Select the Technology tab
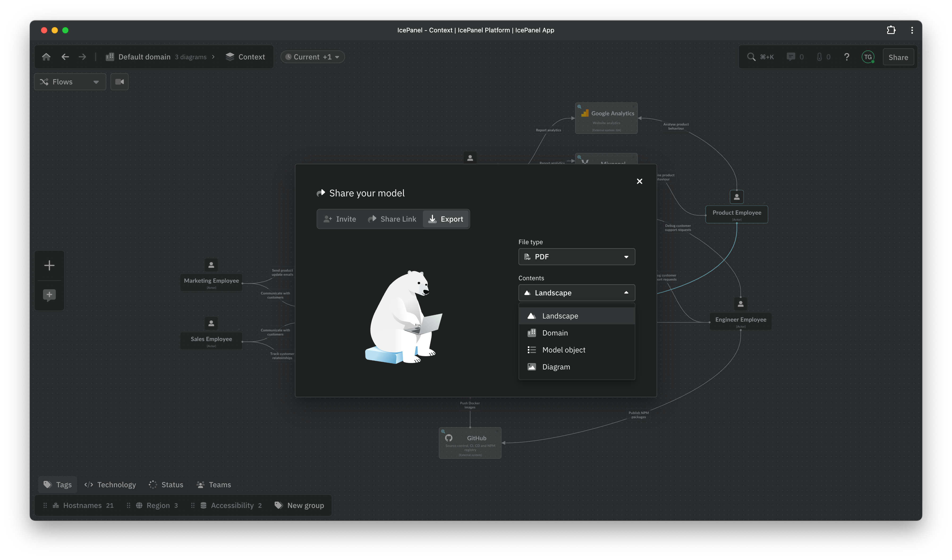This screenshot has height=560, width=952. pos(110,485)
